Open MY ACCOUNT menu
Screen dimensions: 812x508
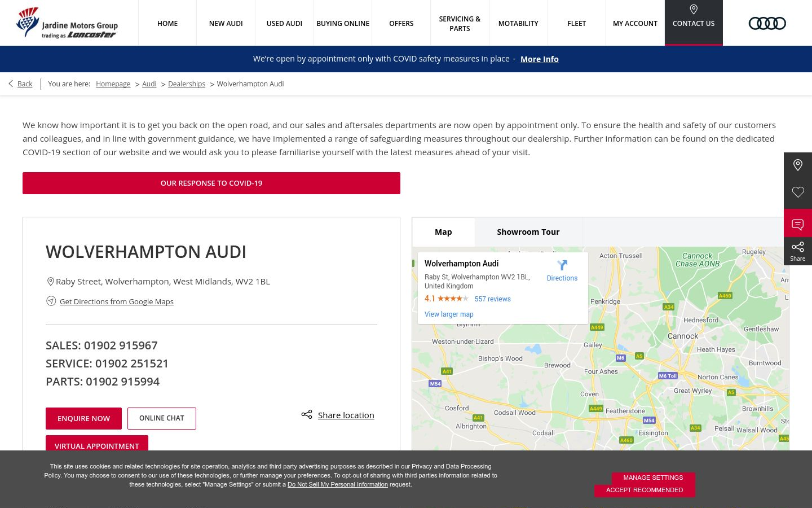click(635, 23)
